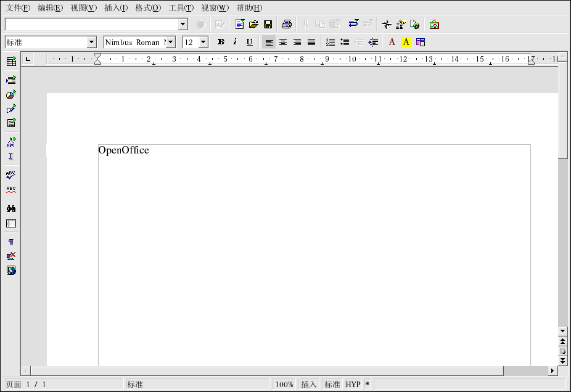
Task: Open the Gallery picture icon
Action: click(x=434, y=25)
